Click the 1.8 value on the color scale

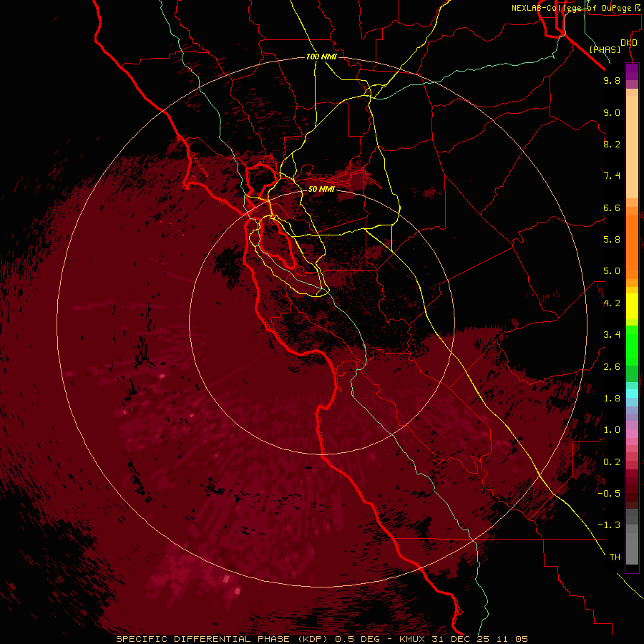pyautogui.click(x=612, y=399)
